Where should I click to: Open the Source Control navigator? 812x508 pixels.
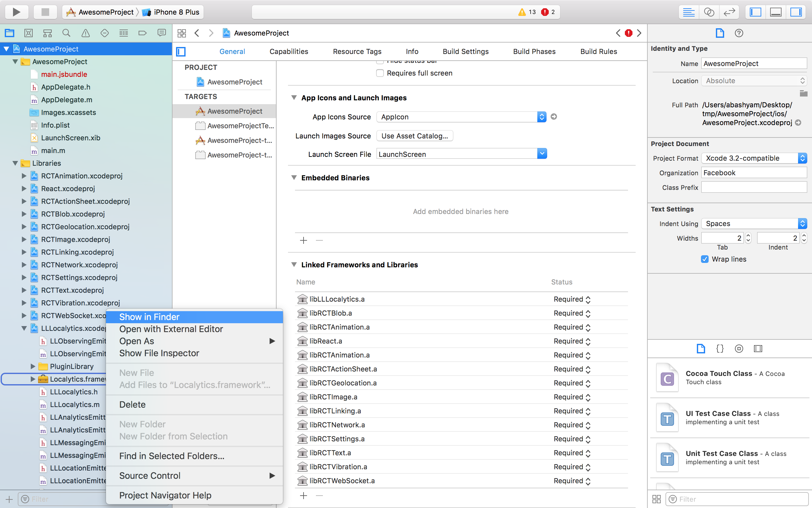click(29, 33)
